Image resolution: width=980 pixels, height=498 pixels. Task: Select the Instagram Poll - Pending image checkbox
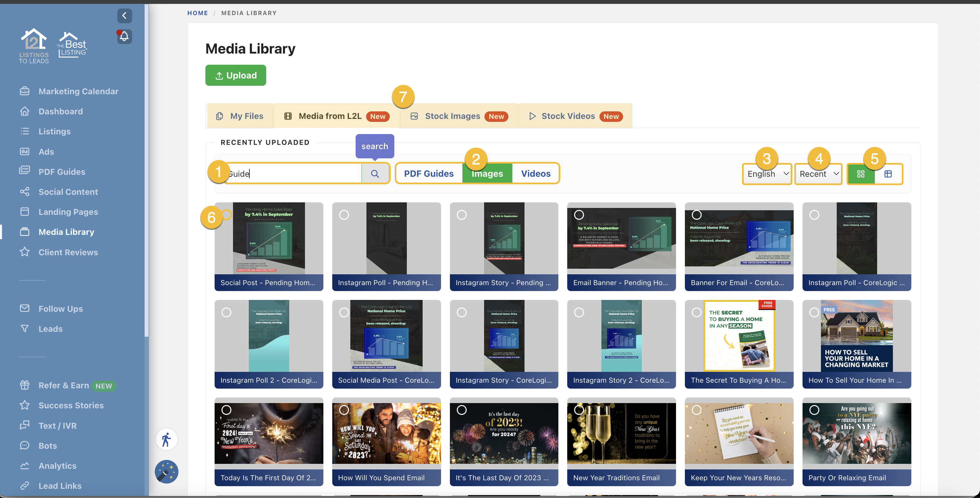tap(344, 215)
